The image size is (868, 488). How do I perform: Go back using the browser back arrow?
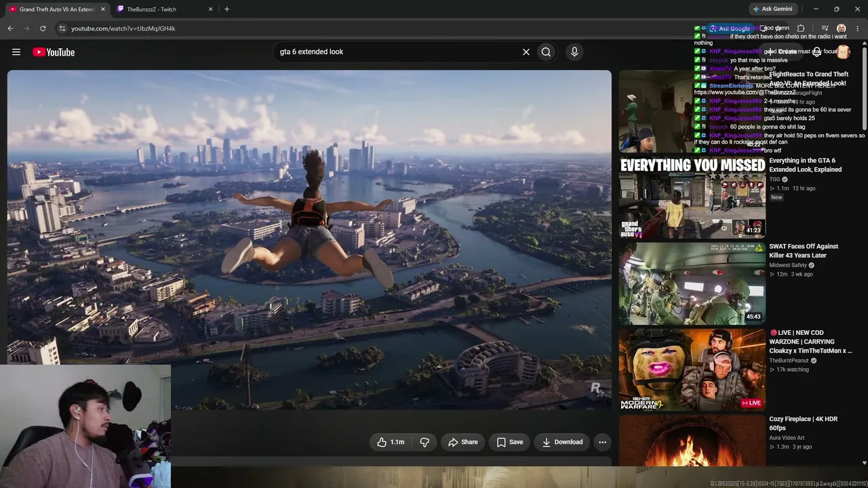10,28
